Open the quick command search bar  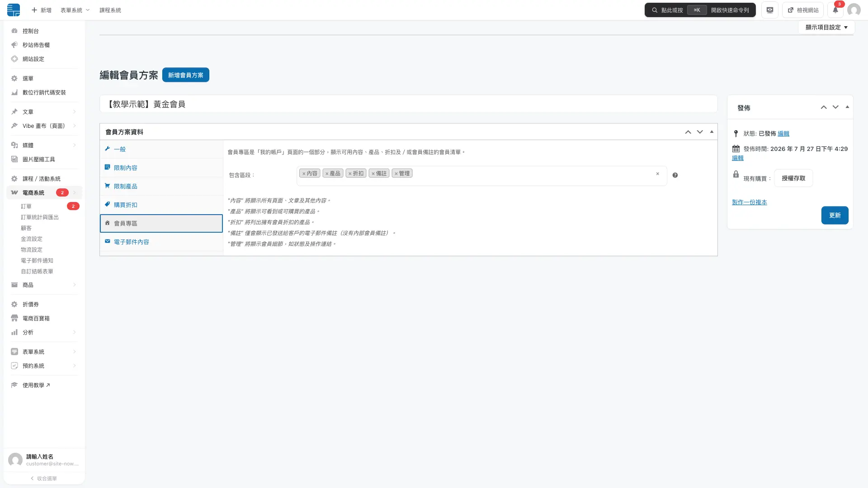(700, 9)
